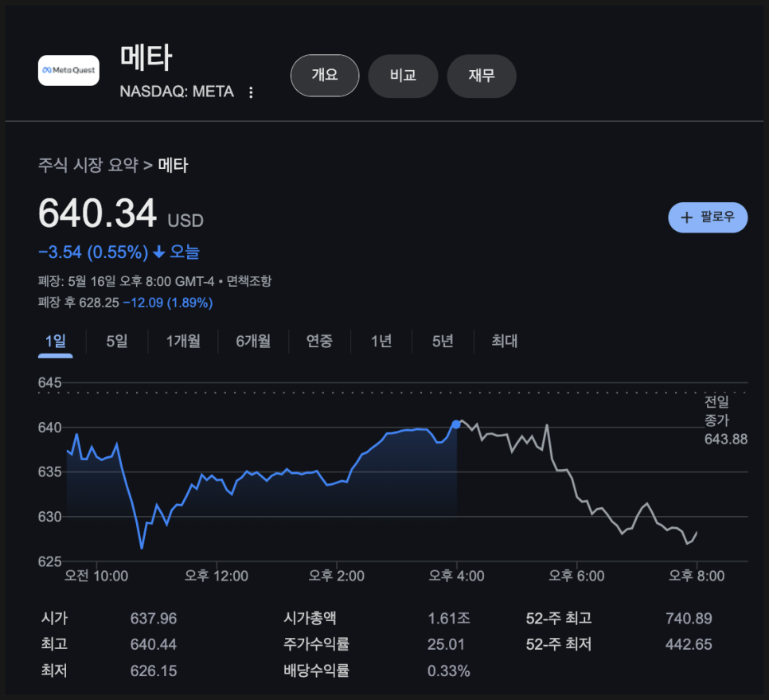Click the plus icon in 팔로우 button
This screenshot has height=700, width=769.
[x=686, y=217]
